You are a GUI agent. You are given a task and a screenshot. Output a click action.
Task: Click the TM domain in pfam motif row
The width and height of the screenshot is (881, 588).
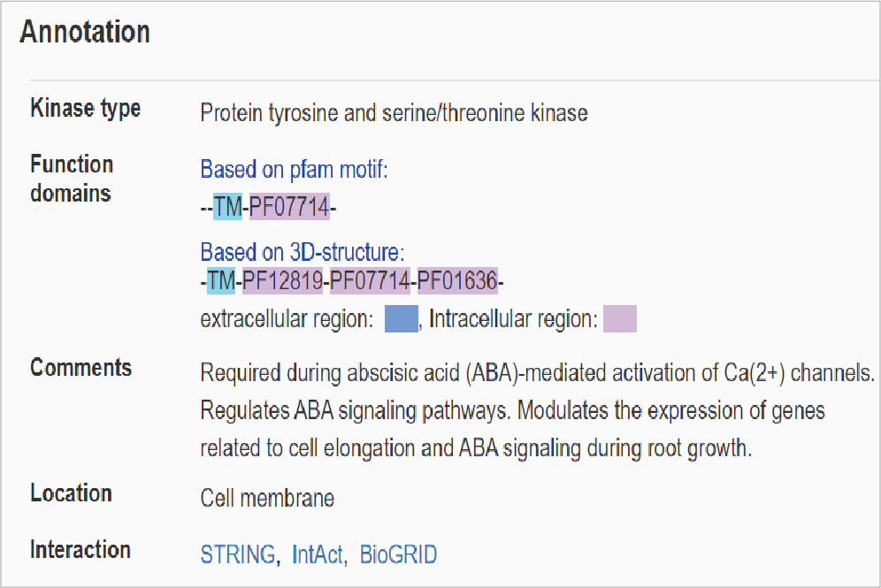click(227, 207)
